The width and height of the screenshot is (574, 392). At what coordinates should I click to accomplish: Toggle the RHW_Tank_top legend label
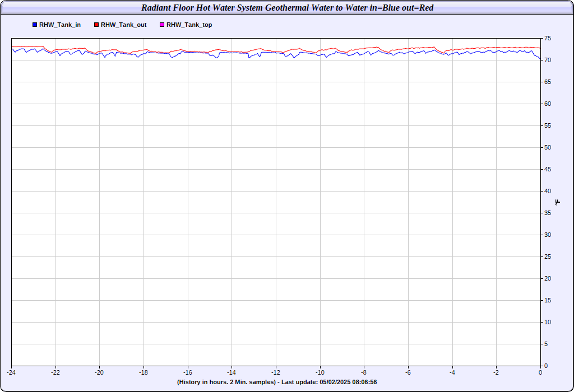pos(189,25)
